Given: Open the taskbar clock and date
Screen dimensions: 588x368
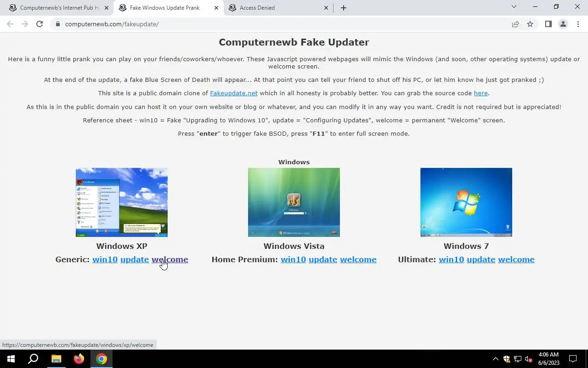Looking at the screenshot, I should coord(548,359).
